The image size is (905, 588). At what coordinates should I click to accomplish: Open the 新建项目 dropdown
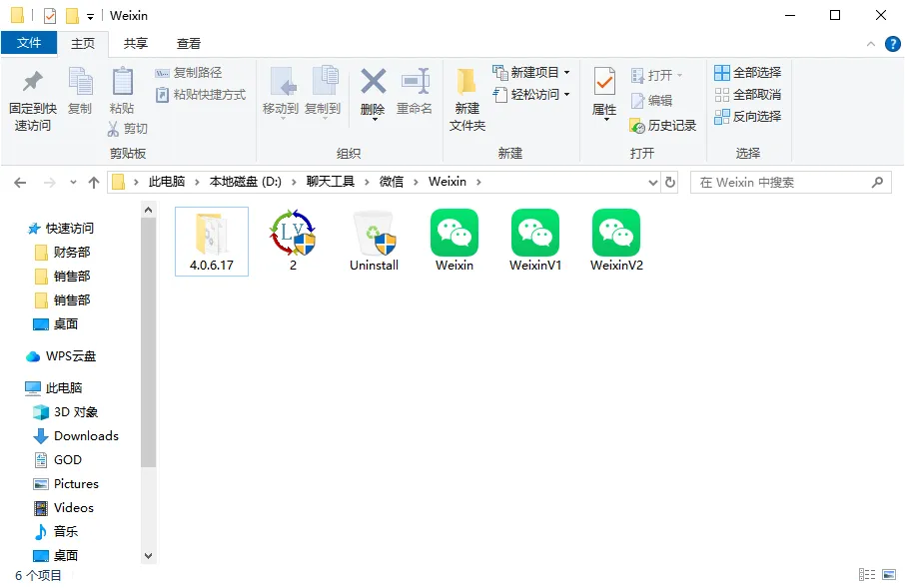coord(531,72)
